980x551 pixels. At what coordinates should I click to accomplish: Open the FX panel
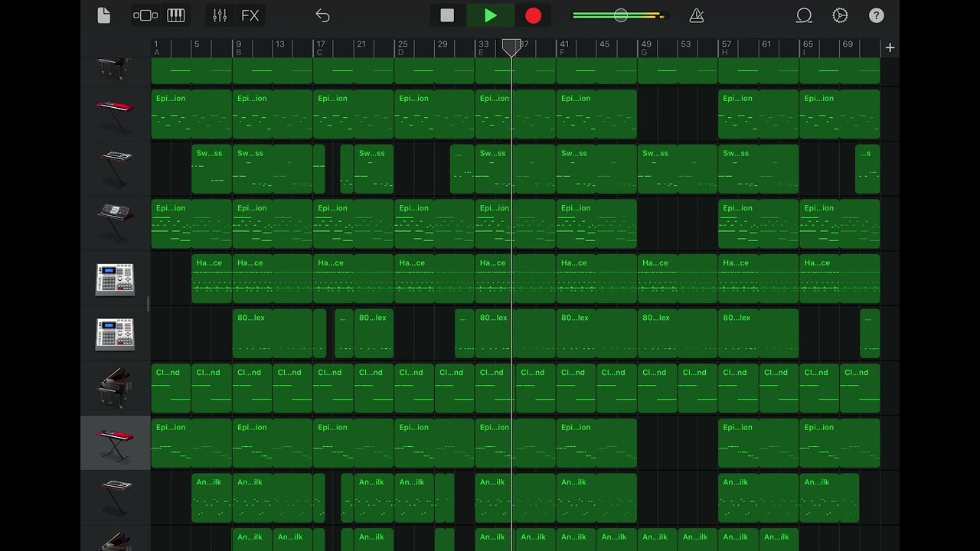coord(250,15)
